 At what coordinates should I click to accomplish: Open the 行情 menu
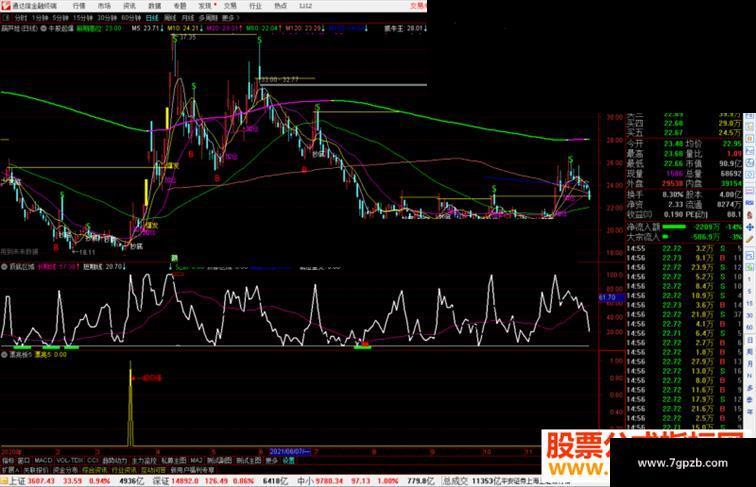click(x=79, y=6)
